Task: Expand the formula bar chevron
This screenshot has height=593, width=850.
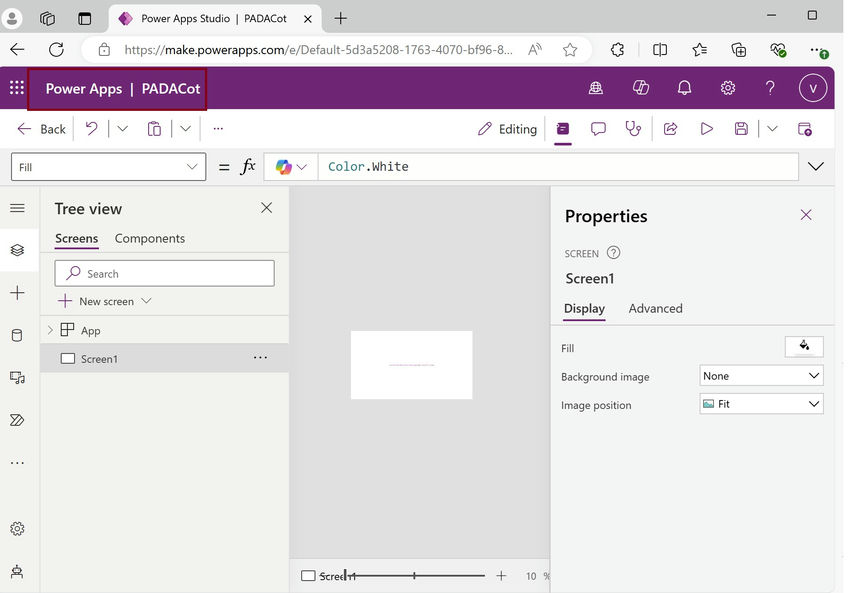Action: click(816, 166)
